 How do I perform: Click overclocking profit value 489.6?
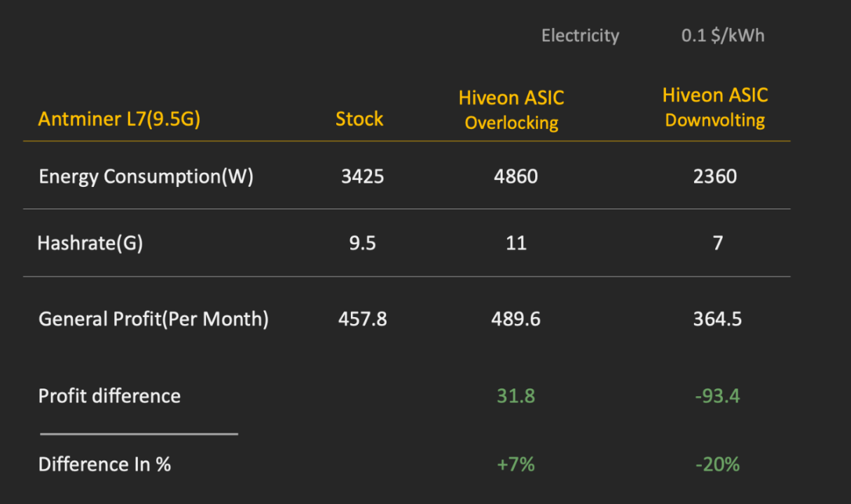click(x=516, y=319)
